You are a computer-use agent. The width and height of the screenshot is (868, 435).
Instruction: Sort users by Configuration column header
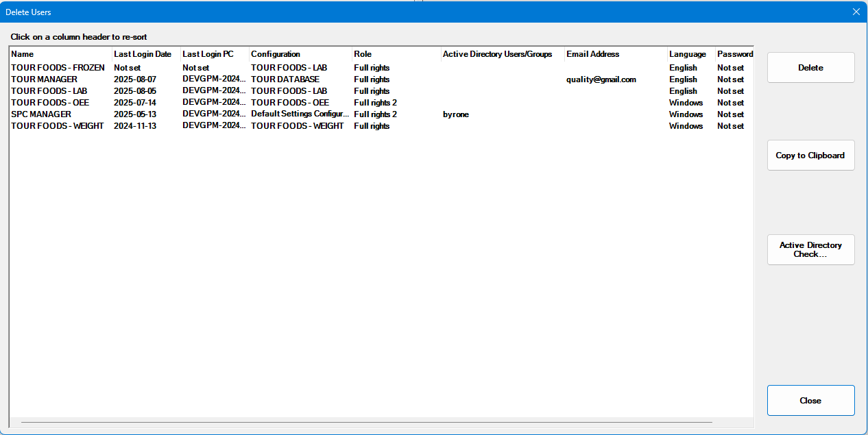[x=300, y=54]
